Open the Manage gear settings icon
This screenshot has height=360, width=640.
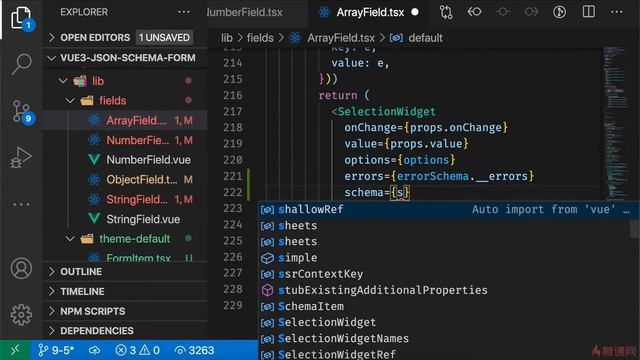tap(21, 314)
